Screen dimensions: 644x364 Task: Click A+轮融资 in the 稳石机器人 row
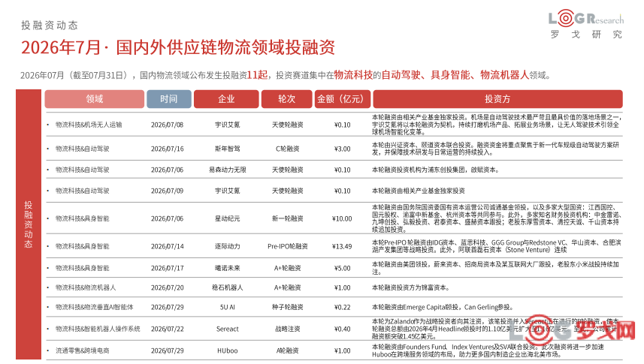pos(288,287)
